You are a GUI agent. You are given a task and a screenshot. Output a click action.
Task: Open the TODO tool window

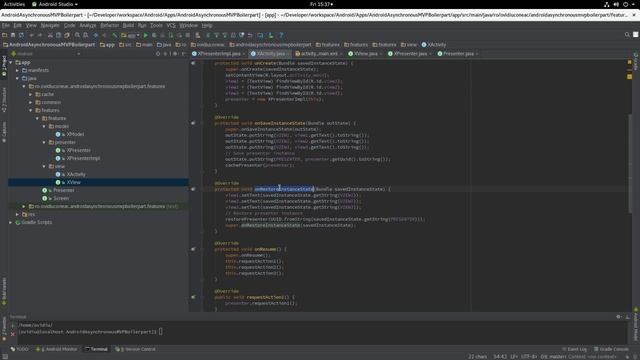[x=20, y=349]
